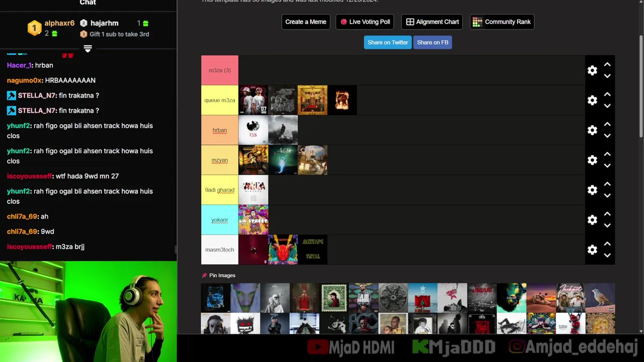Move yokarir tier up

tap(607, 214)
